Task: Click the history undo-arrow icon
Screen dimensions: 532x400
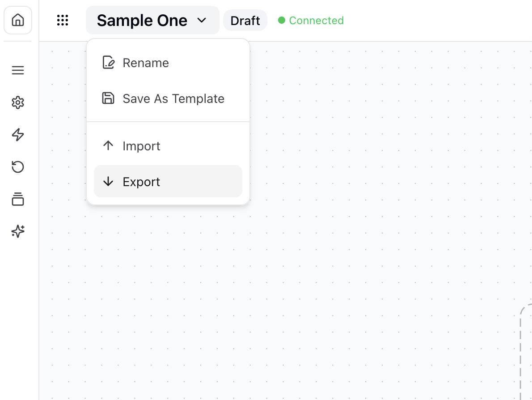Action: tap(18, 167)
